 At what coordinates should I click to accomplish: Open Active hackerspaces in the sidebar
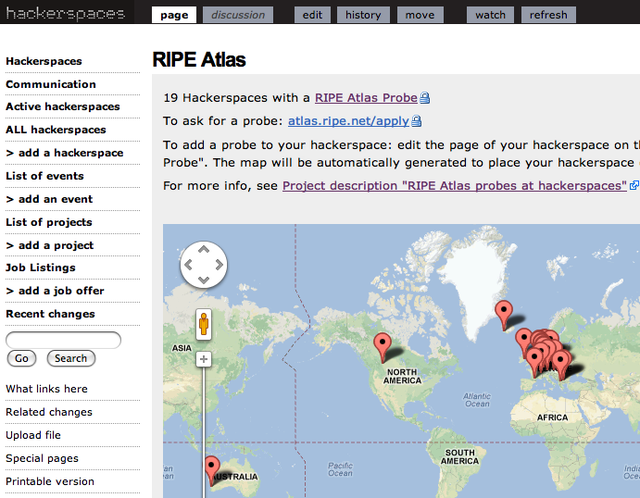coord(62,107)
